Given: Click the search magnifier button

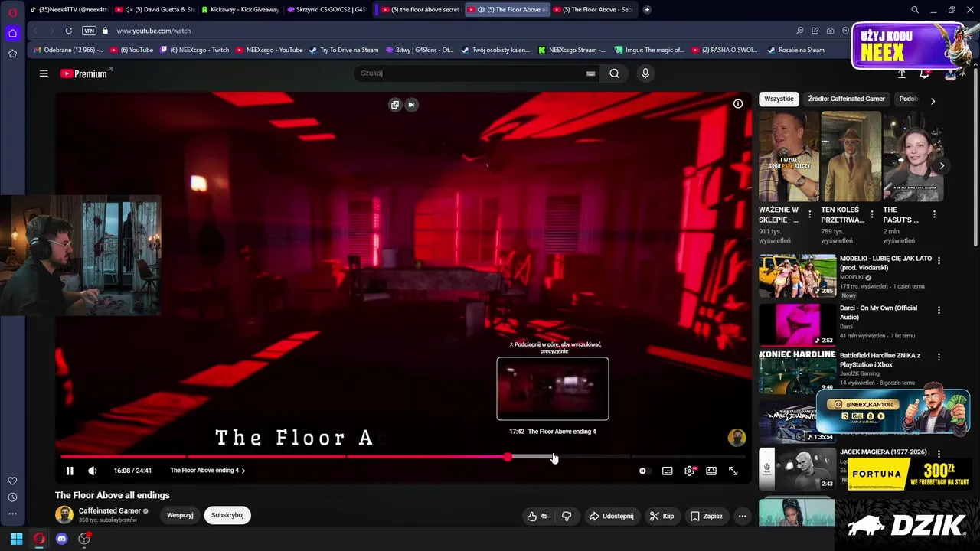Looking at the screenshot, I should pos(614,73).
